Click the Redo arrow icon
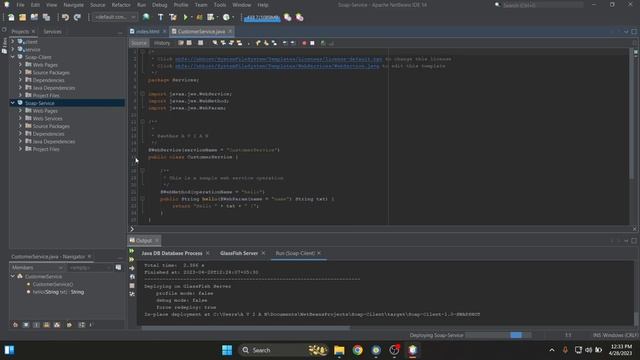This screenshot has height=360, width=640. pyautogui.click(x=77, y=18)
